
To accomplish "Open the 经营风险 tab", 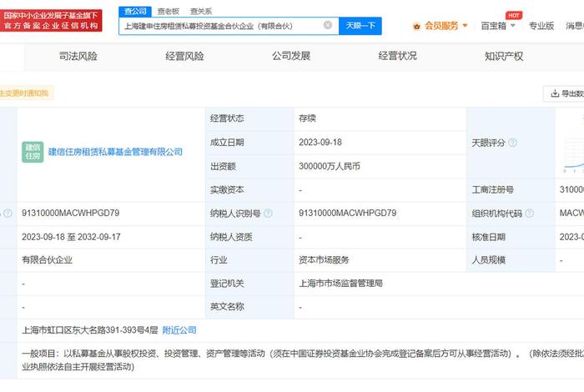I will coord(184,56).
